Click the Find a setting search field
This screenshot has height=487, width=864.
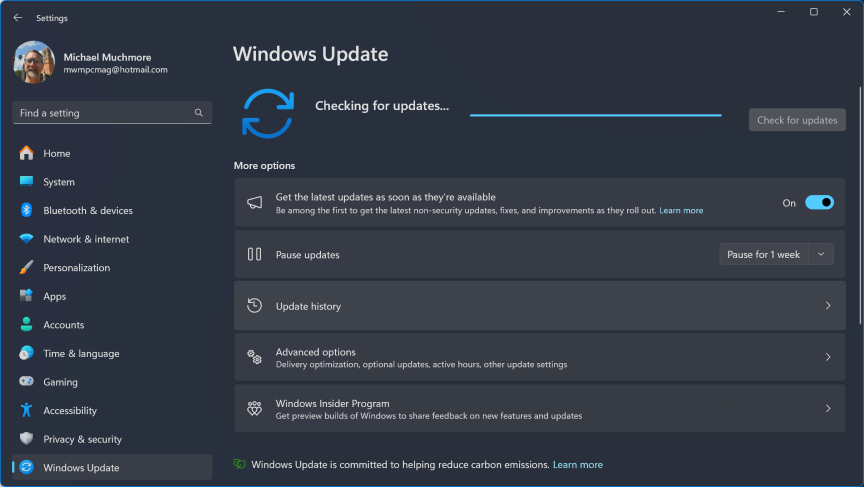[112, 113]
